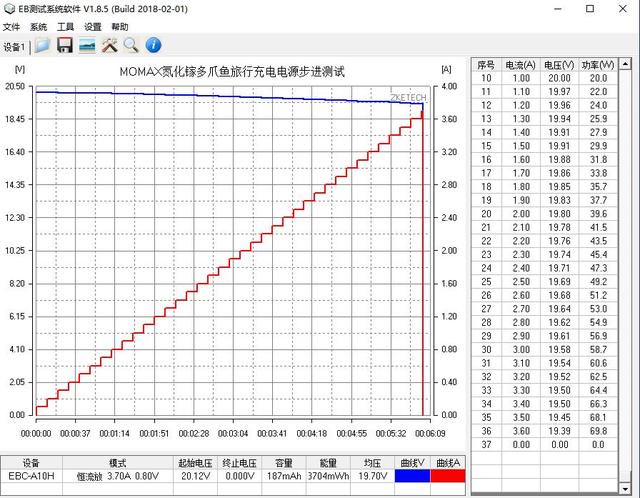Click the 20.12V starting voltage cell

(x=196, y=476)
